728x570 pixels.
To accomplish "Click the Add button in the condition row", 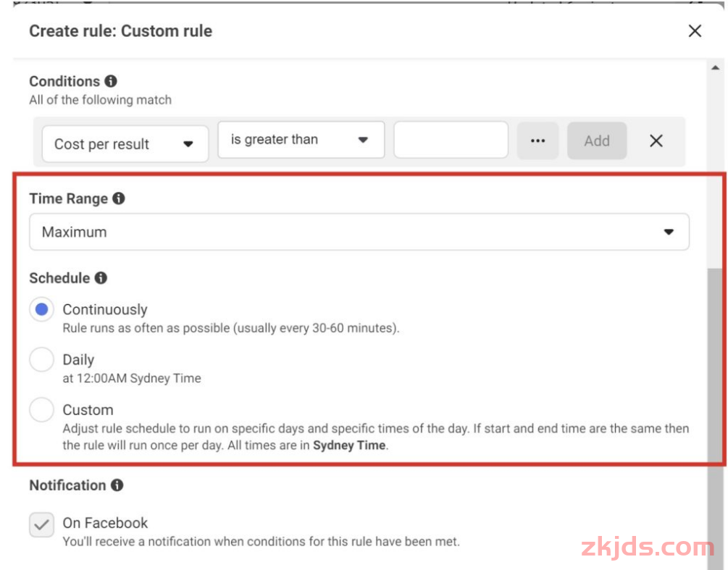I will point(597,140).
